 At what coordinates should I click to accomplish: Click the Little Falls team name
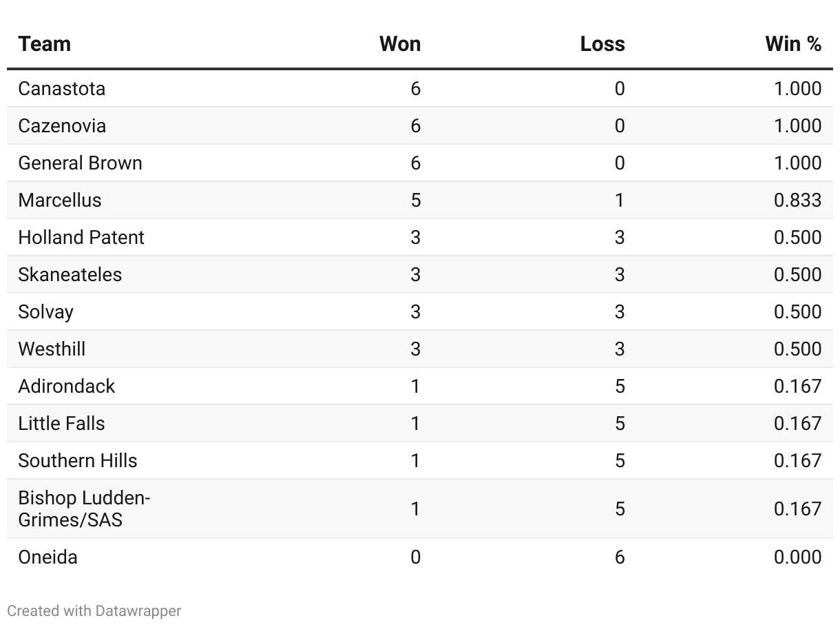61,423
